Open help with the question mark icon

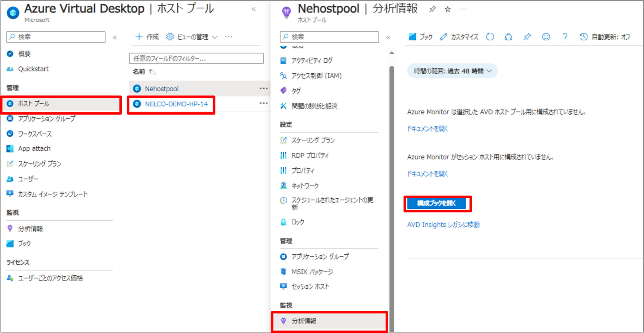(x=565, y=37)
